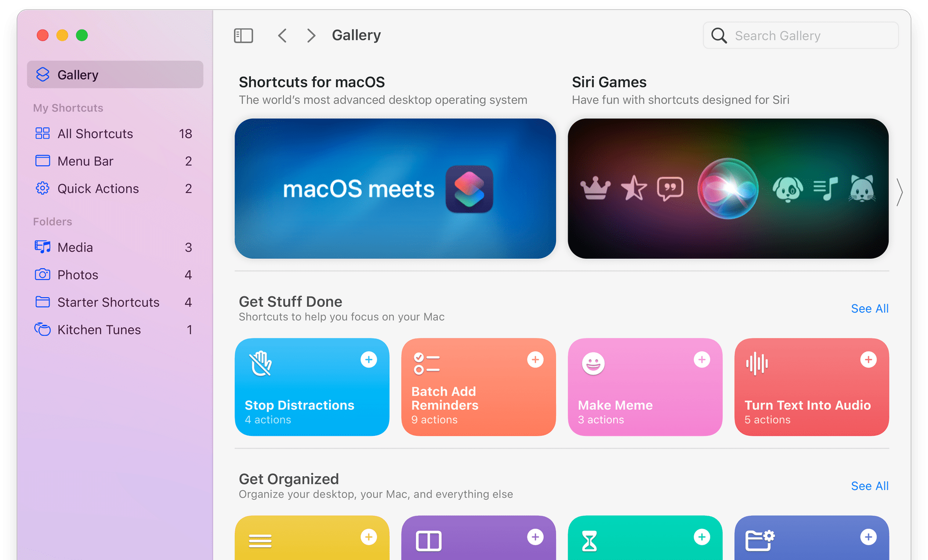Click the Stop Distractions add button
The width and height of the screenshot is (928, 560).
click(x=368, y=361)
